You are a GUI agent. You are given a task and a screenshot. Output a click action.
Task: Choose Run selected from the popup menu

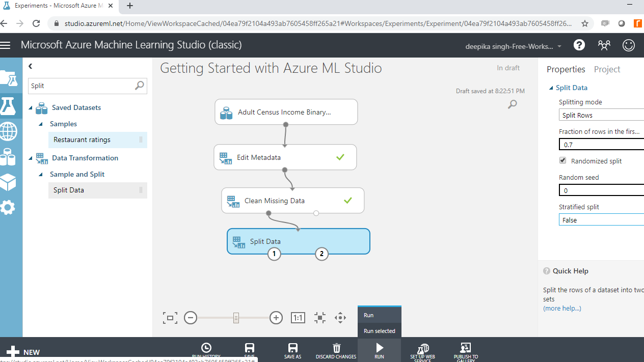click(x=380, y=331)
